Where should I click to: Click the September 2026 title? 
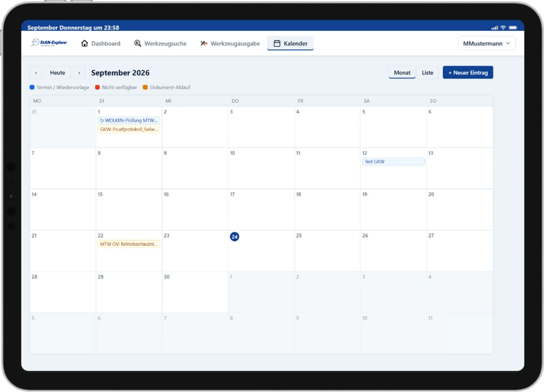pyautogui.click(x=120, y=73)
